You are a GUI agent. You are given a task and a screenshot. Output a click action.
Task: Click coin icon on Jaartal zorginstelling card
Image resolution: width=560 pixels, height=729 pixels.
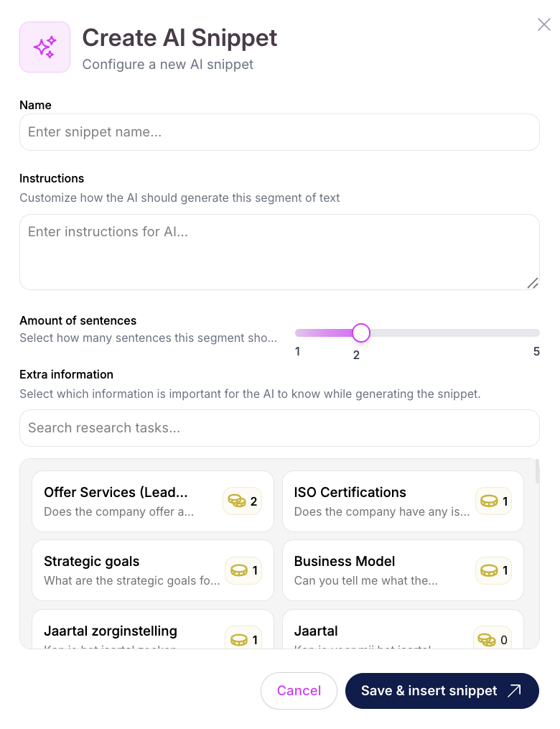coord(239,640)
